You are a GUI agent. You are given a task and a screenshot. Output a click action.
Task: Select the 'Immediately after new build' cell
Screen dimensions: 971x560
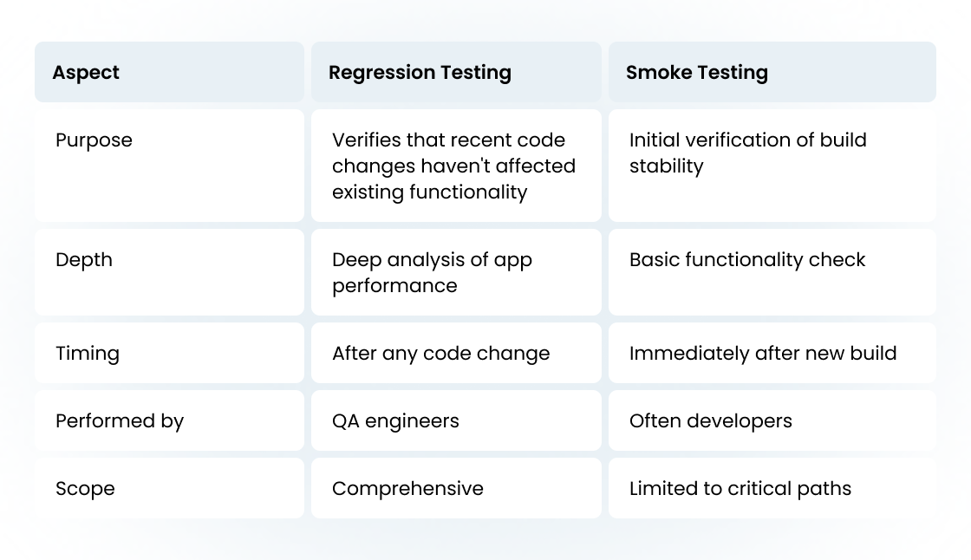point(772,353)
